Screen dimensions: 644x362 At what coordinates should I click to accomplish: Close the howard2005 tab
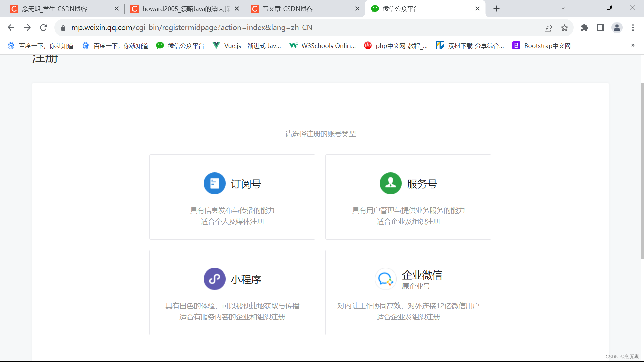pos(237,9)
